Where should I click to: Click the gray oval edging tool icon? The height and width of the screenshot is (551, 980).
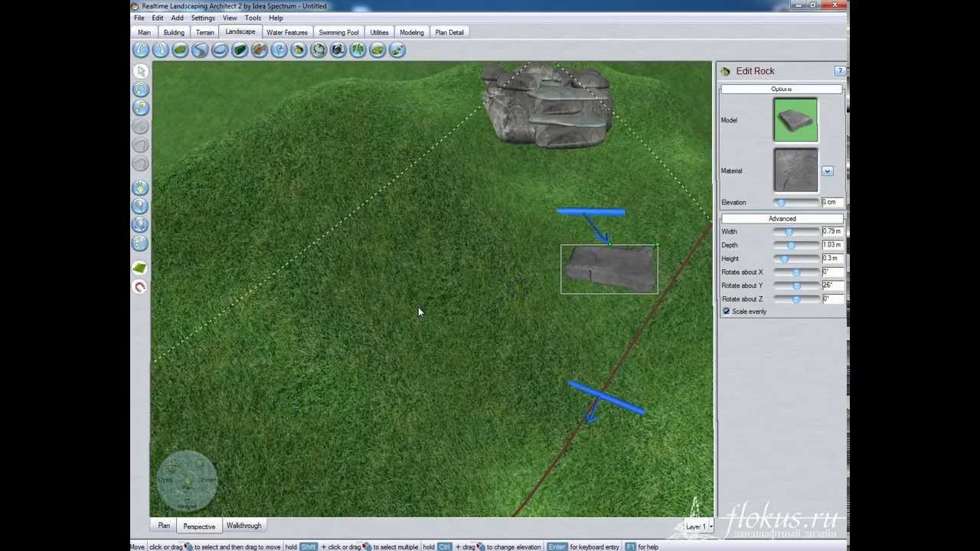(220, 50)
